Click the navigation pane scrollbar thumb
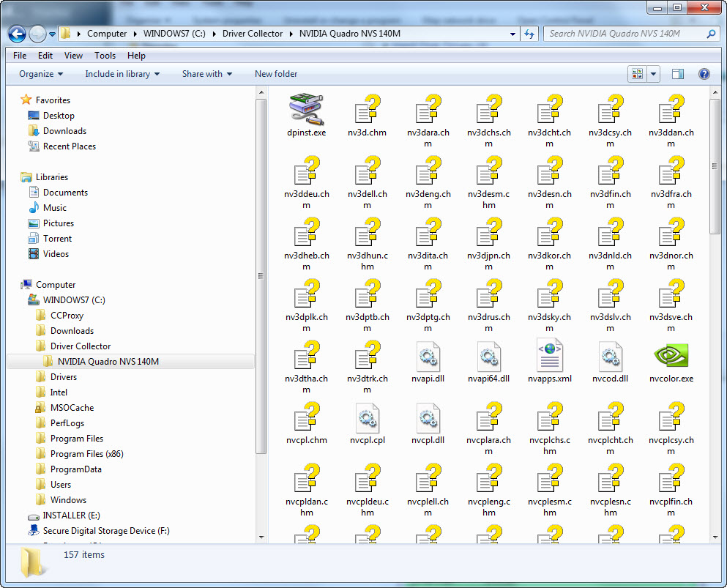Screen dimensions: 727x588 (261, 276)
